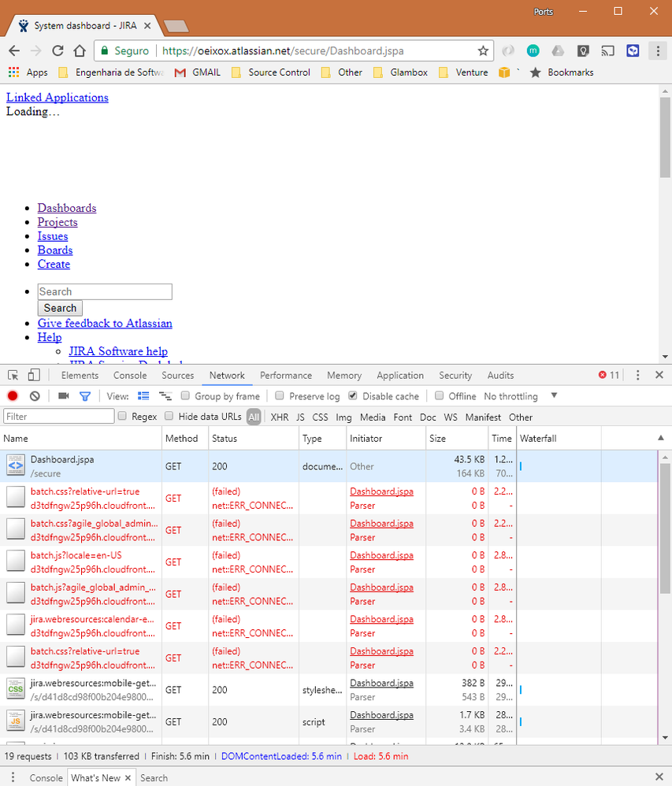Toggle capture screenshots camera icon
This screenshot has height=786, width=672.
(x=64, y=396)
